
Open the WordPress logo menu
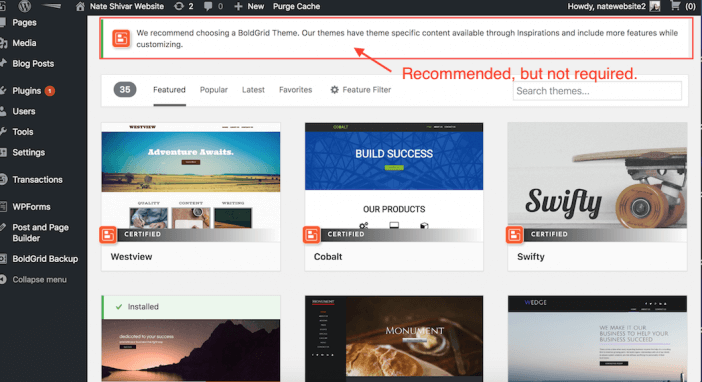coord(25,6)
